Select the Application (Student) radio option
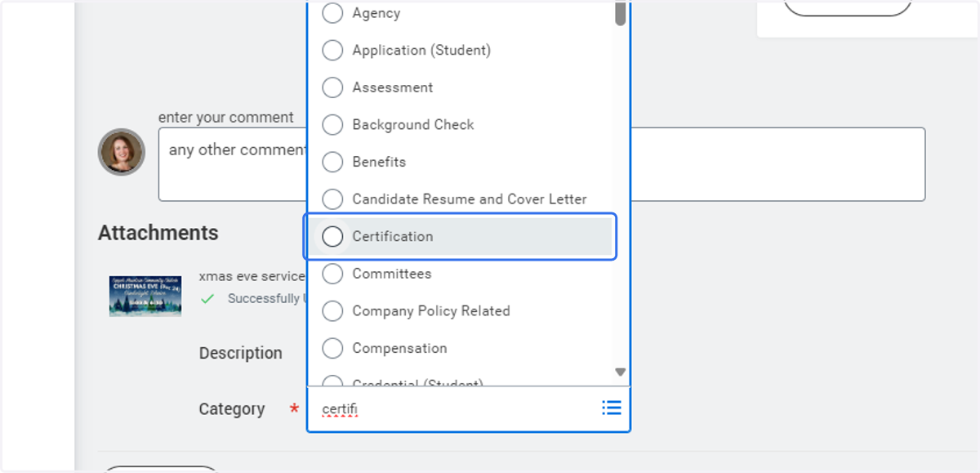Screen dimensions: 980x473 point(332,51)
